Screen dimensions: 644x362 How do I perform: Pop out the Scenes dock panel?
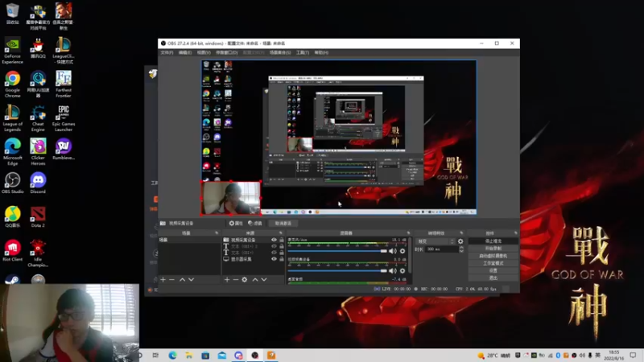pos(217,233)
